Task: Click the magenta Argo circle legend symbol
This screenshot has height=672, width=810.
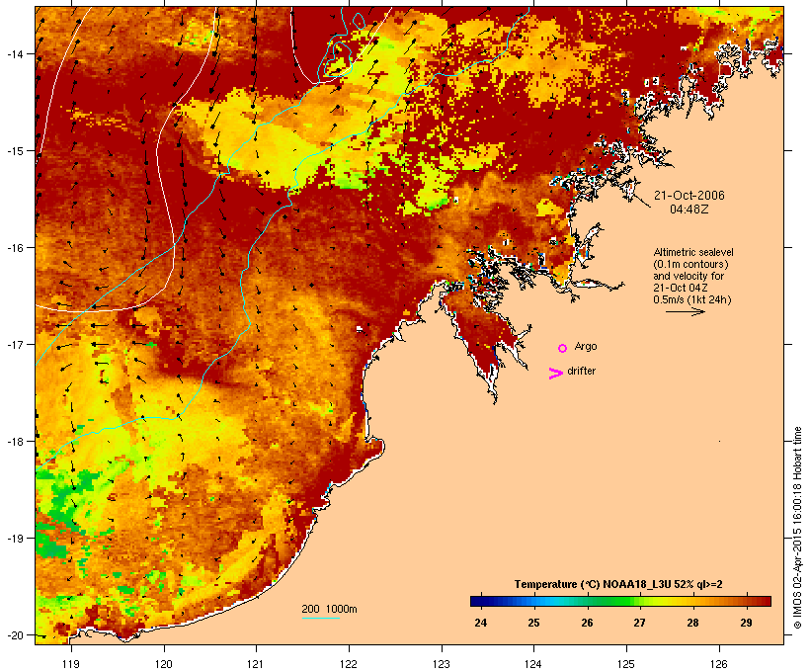Action: pos(562,349)
